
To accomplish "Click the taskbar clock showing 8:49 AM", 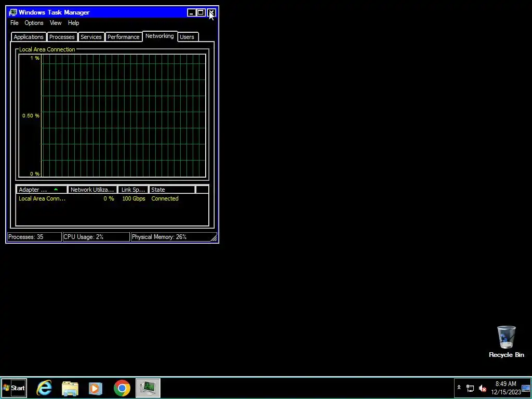I will tap(506, 388).
